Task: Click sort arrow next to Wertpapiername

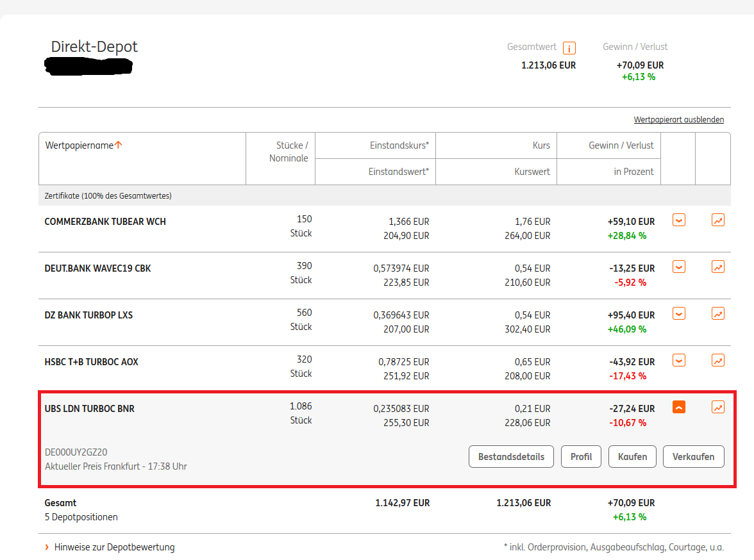Action: (119, 145)
